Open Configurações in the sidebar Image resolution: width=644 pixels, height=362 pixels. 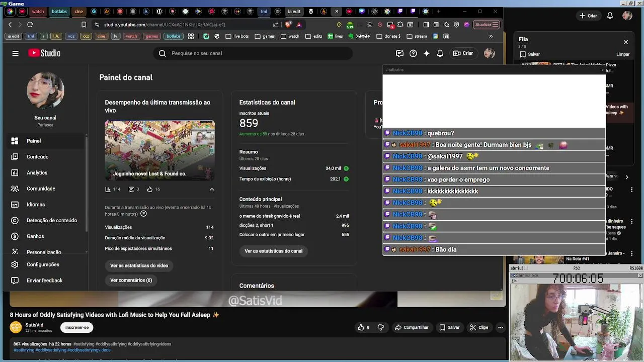[45, 264]
